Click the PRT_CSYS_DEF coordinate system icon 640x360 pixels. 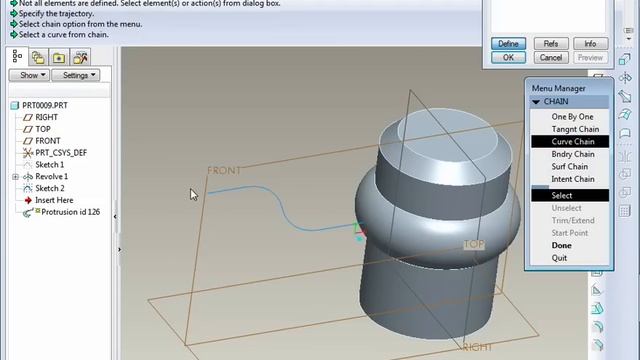point(28,153)
